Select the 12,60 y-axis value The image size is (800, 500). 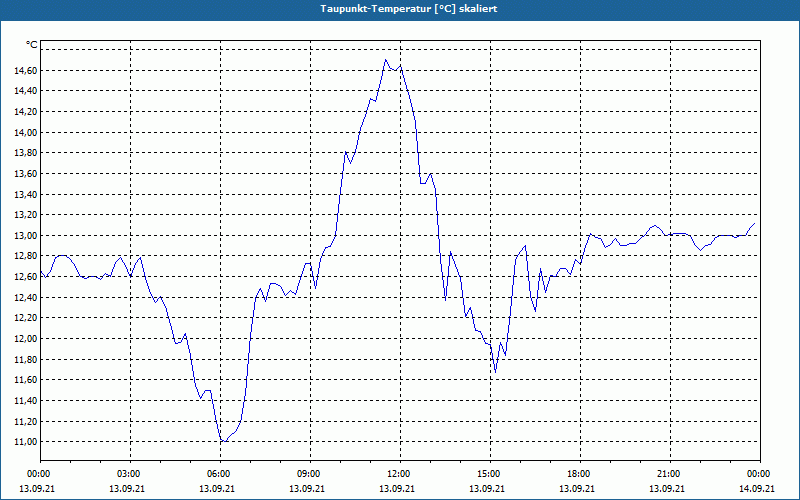tap(26, 277)
